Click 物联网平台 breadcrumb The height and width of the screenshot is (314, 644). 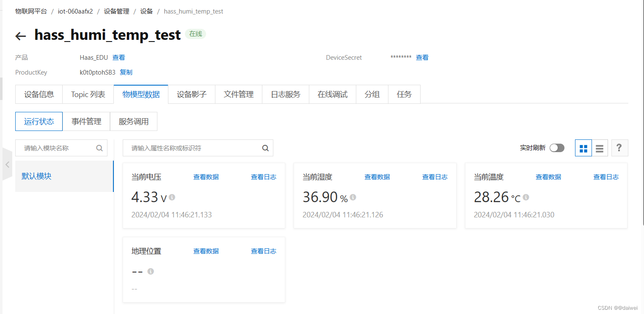pos(31,11)
